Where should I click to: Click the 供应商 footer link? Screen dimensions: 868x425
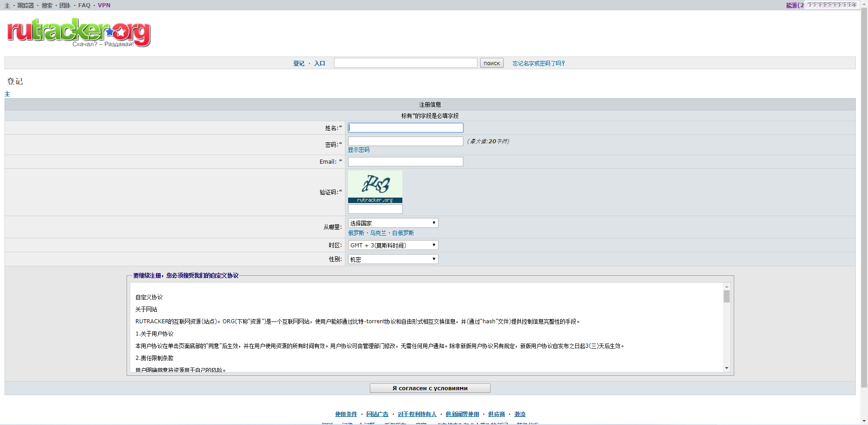tap(496, 414)
